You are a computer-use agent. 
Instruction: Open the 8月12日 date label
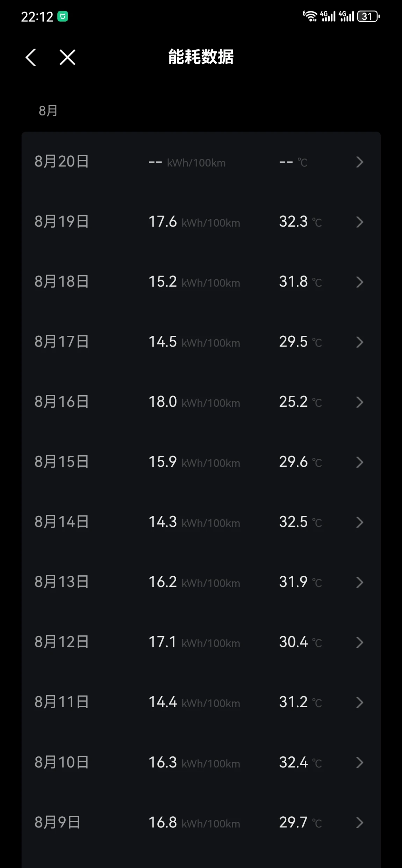[62, 642]
